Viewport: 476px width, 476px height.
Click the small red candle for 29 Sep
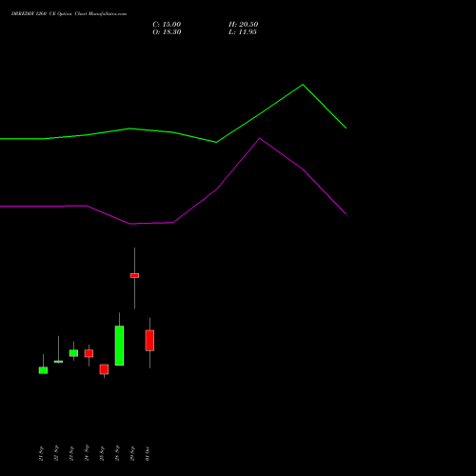134,275
